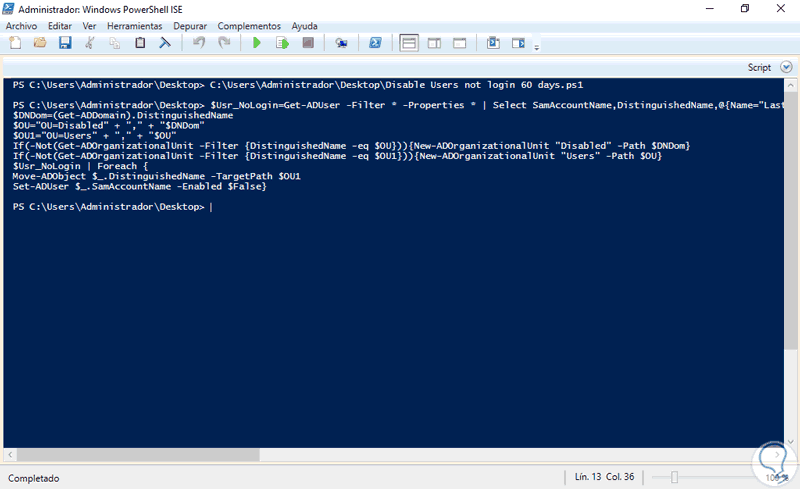Close the PowerShell ISE window
Image resolution: width=800 pixels, height=489 pixels.
coord(781,9)
